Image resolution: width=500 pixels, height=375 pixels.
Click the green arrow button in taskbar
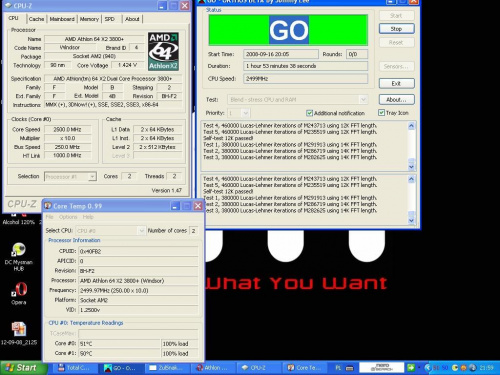411,368
